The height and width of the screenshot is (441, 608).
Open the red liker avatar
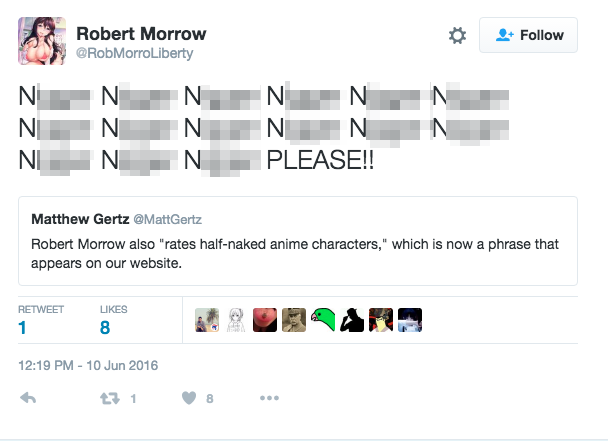click(265, 320)
